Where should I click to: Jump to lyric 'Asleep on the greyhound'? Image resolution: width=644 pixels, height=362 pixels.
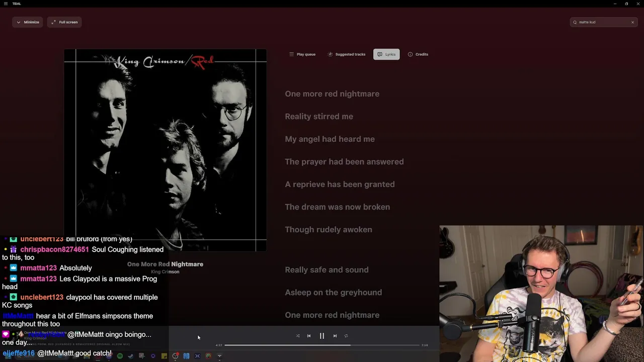333,293
